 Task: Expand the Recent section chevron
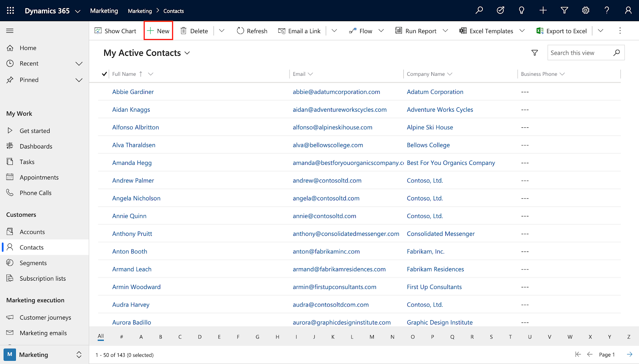point(79,63)
